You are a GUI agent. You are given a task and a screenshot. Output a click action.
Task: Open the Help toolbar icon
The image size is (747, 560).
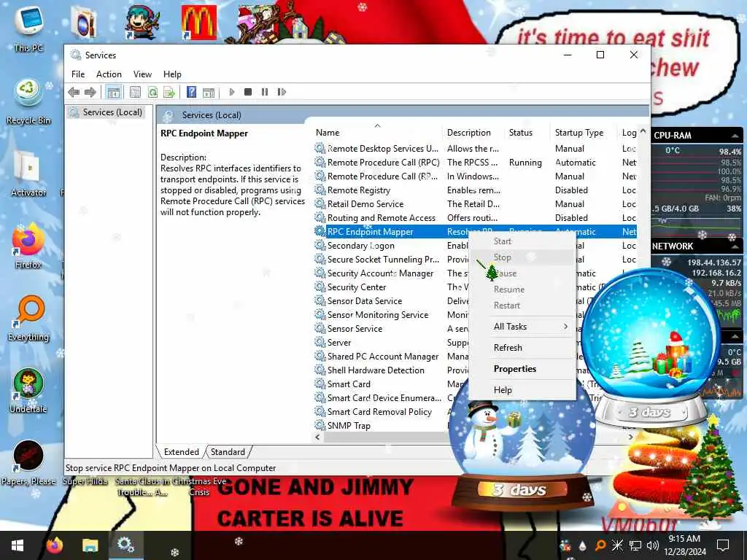[x=191, y=92]
